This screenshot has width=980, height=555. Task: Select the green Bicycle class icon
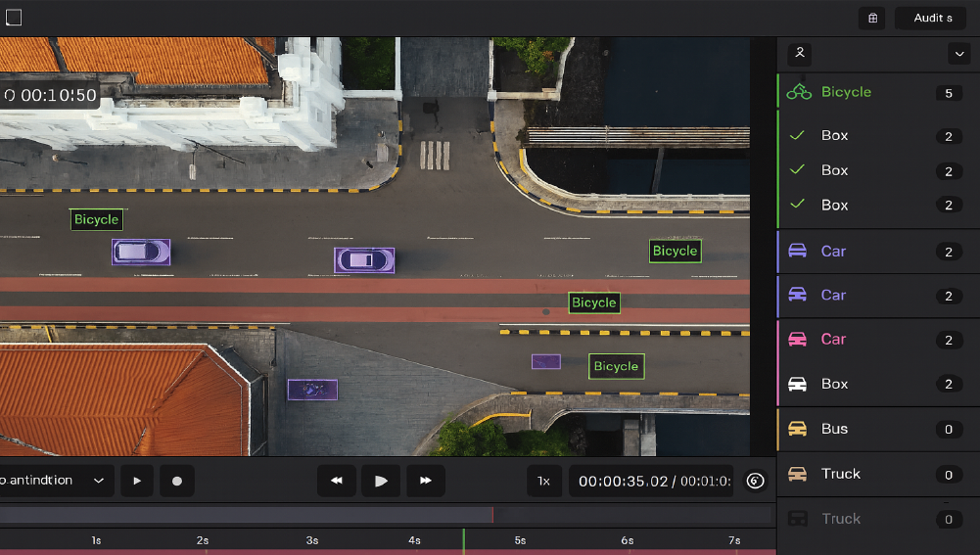799,92
